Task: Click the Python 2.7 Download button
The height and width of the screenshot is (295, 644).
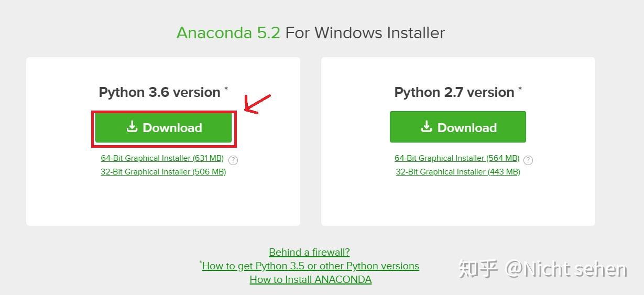Action: pyautogui.click(x=457, y=127)
